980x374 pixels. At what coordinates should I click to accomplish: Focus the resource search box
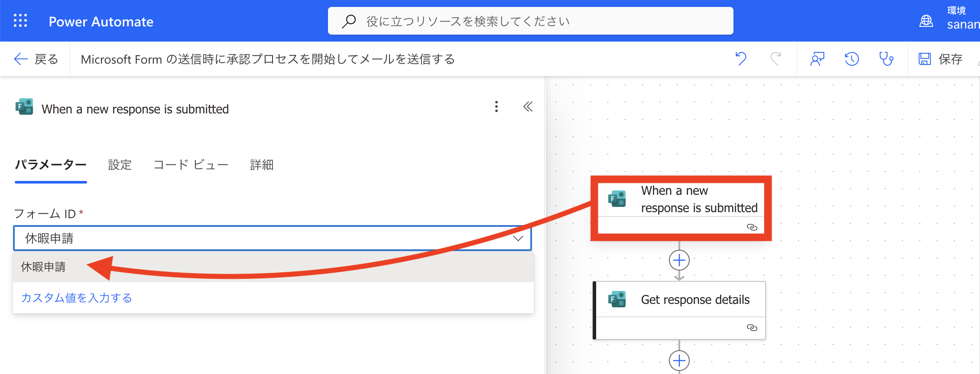tap(530, 21)
